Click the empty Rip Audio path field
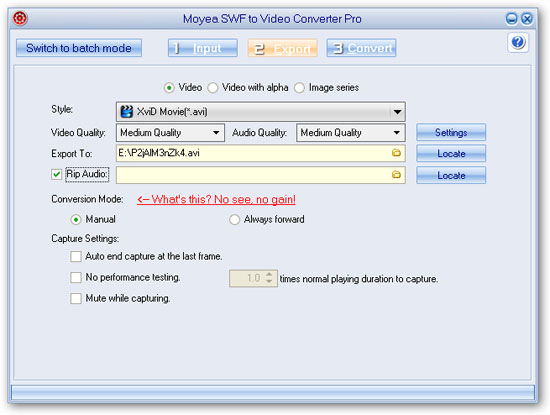550x415 pixels. click(261, 175)
